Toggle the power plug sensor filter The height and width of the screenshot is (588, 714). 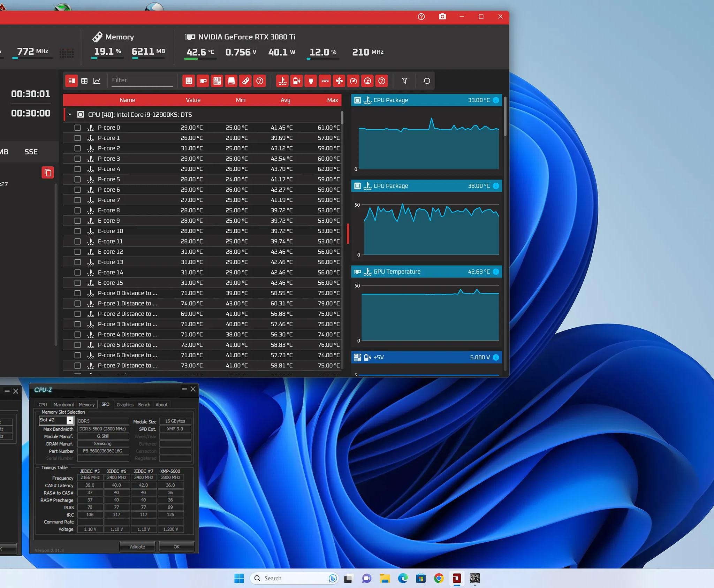point(311,81)
